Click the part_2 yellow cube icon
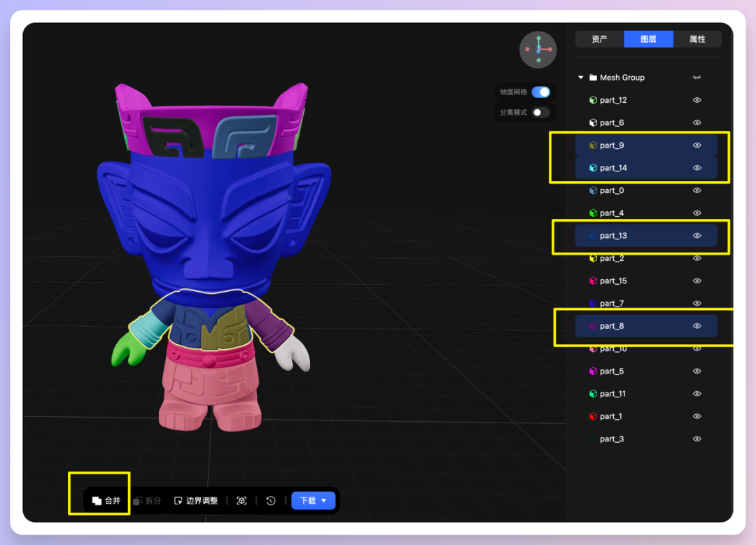Viewport: 756px width, 545px height. pos(592,258)
